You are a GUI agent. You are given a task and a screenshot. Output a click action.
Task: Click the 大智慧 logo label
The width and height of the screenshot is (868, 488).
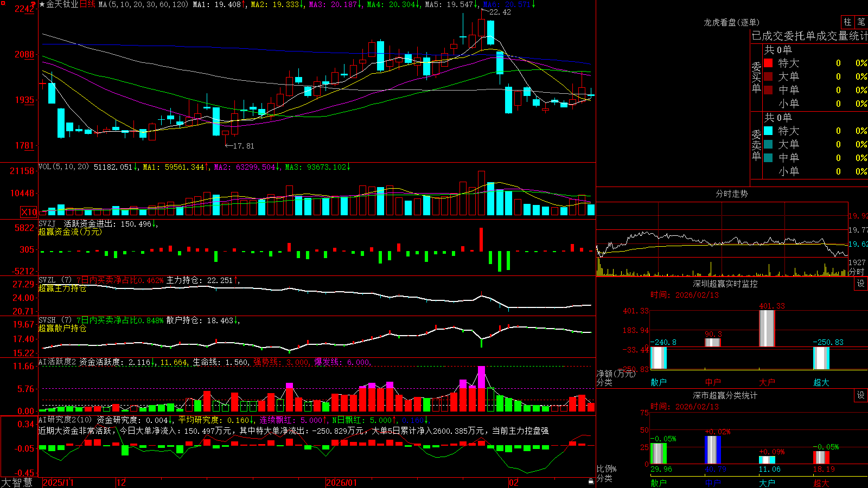[17, 483]
